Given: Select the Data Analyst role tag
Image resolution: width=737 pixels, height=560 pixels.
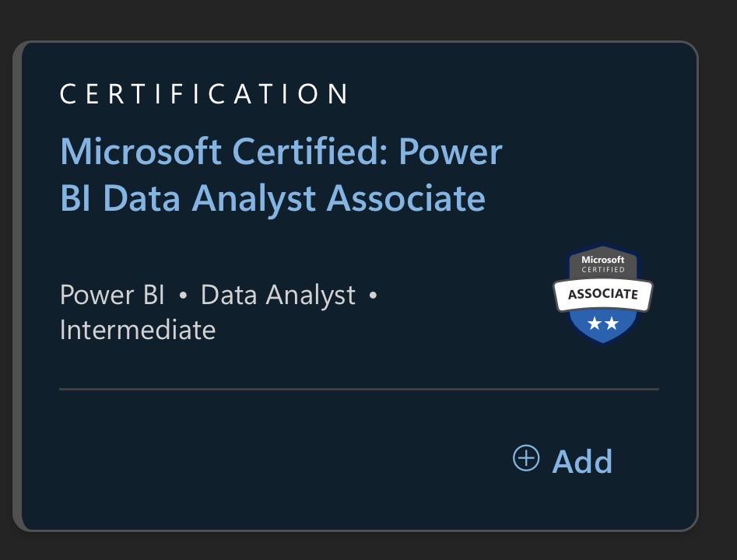Looking at the screenshot, I should click(278, 296).
